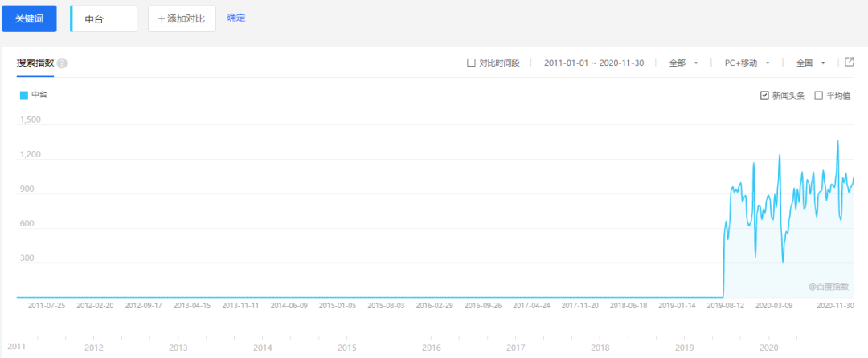Click the export/share icon
This screenshot has width=868, height=358.
(850, 62)
